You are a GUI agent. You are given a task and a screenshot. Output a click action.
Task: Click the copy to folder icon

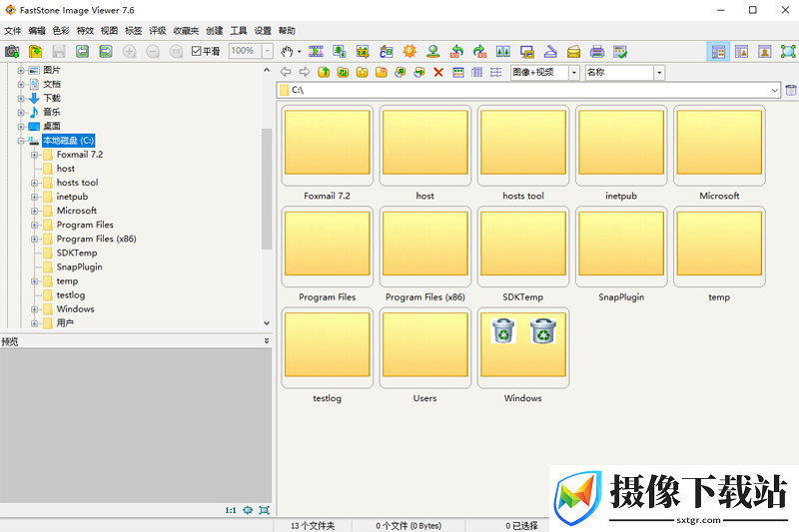coord(400,72)
